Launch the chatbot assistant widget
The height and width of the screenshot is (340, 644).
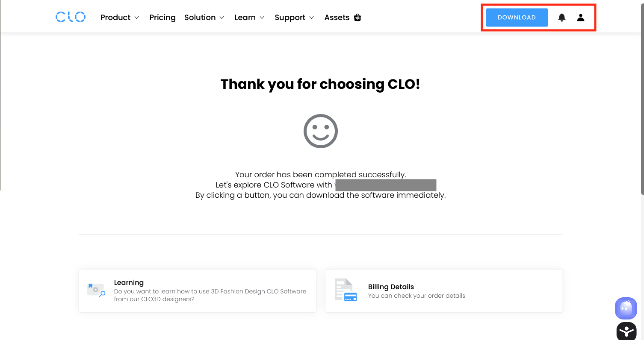pos(626,308)
